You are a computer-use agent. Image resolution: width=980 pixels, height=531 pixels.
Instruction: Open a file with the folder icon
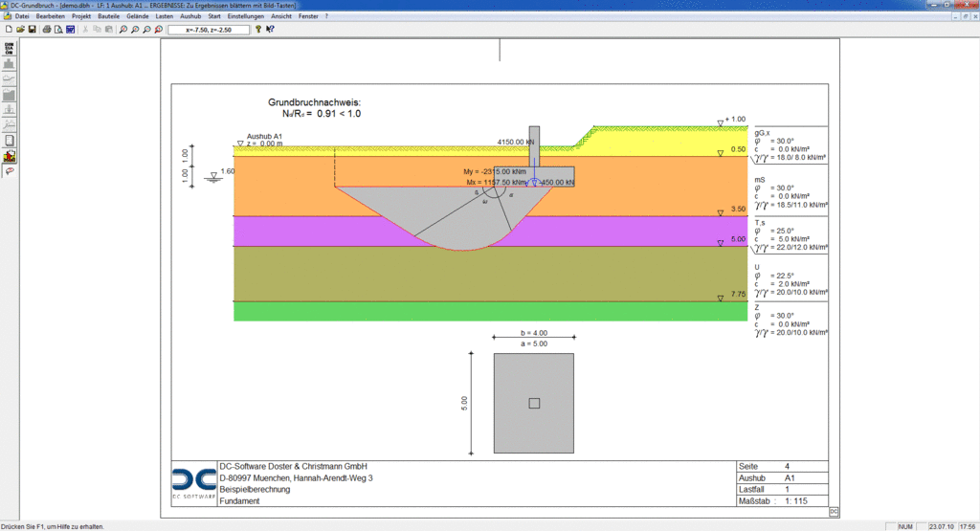(20, 30)
